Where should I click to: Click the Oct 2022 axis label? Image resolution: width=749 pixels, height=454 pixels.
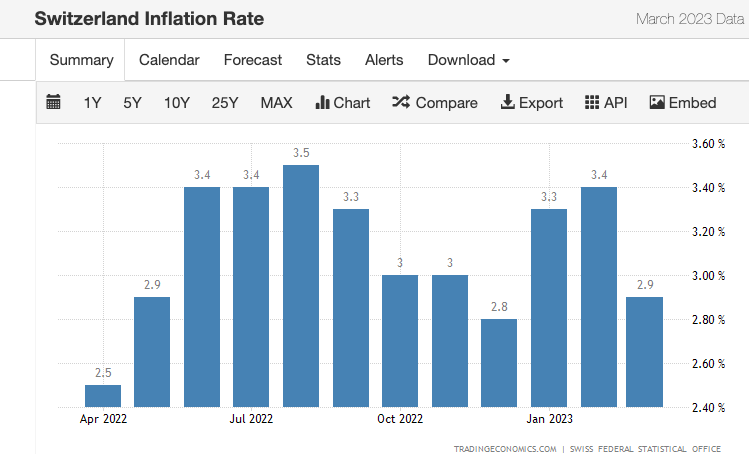400,419
